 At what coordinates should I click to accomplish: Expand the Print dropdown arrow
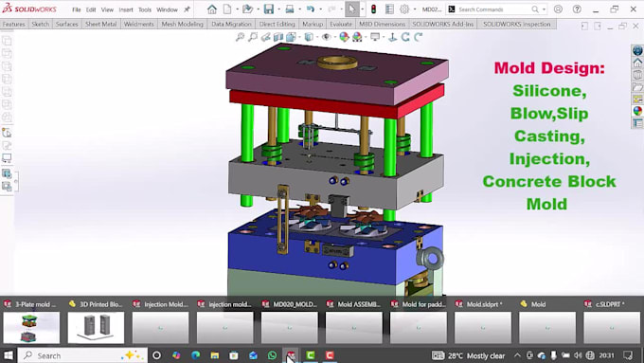coord(300,9)
